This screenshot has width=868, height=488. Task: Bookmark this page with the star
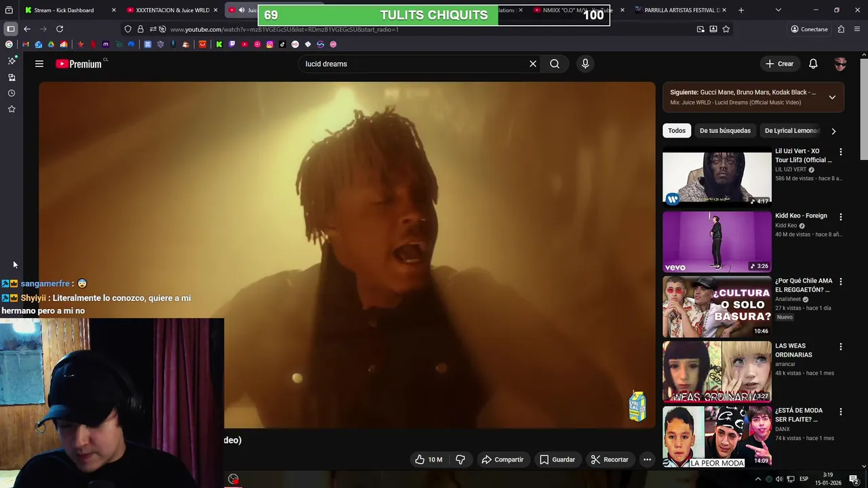(726, 29)
